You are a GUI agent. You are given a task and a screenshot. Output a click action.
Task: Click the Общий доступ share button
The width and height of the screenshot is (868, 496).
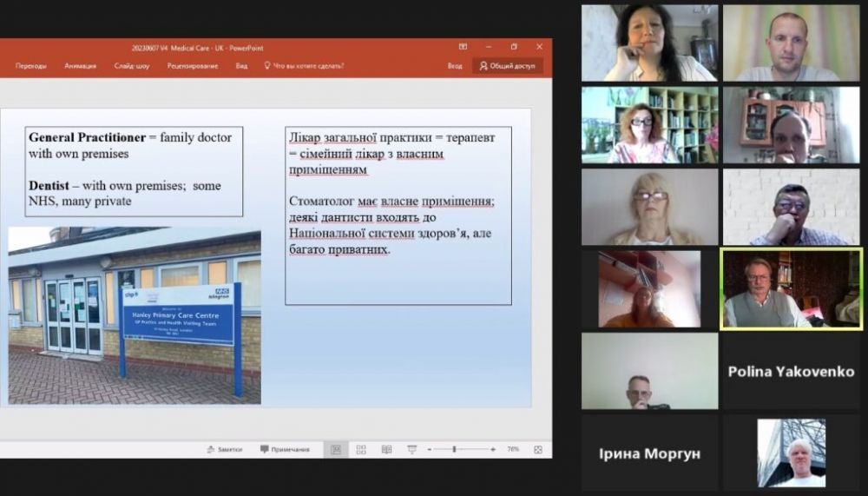[x=509, y=66]
